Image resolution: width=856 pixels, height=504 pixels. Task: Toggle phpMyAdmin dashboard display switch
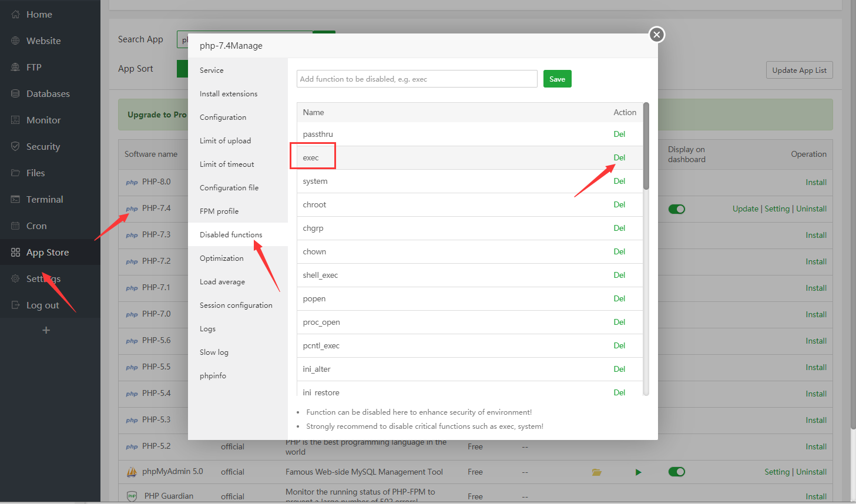(x=677, y=472)
